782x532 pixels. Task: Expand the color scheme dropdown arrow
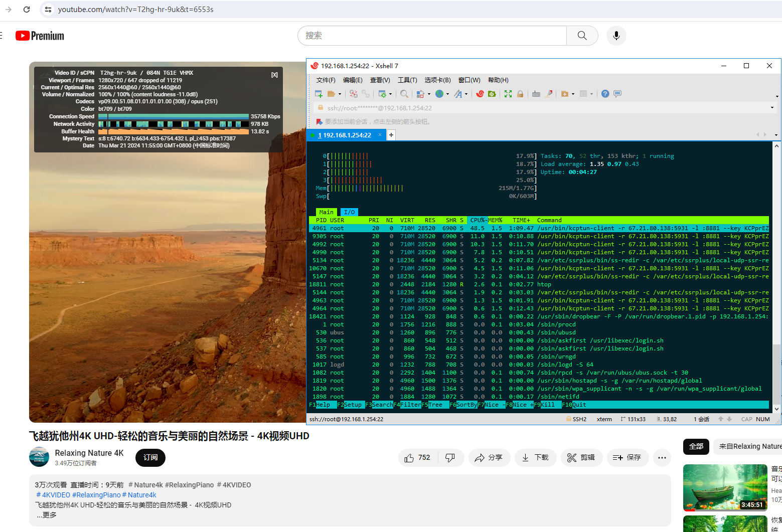429,94
